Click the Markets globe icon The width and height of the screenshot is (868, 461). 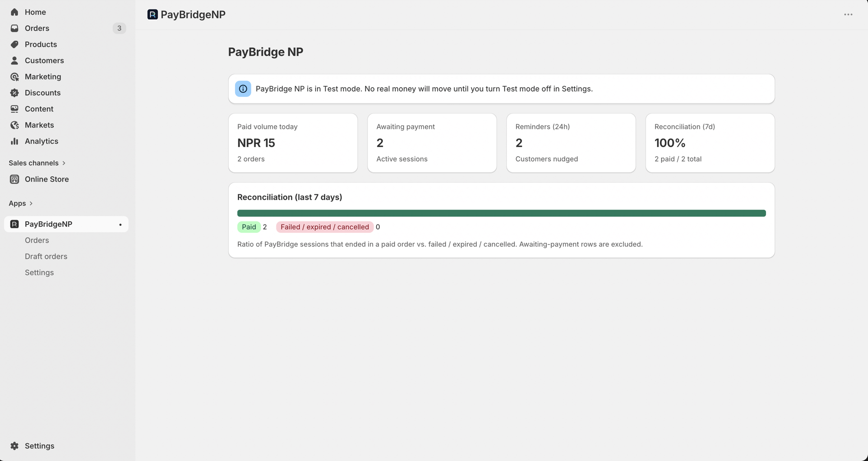tap(14, 125)
